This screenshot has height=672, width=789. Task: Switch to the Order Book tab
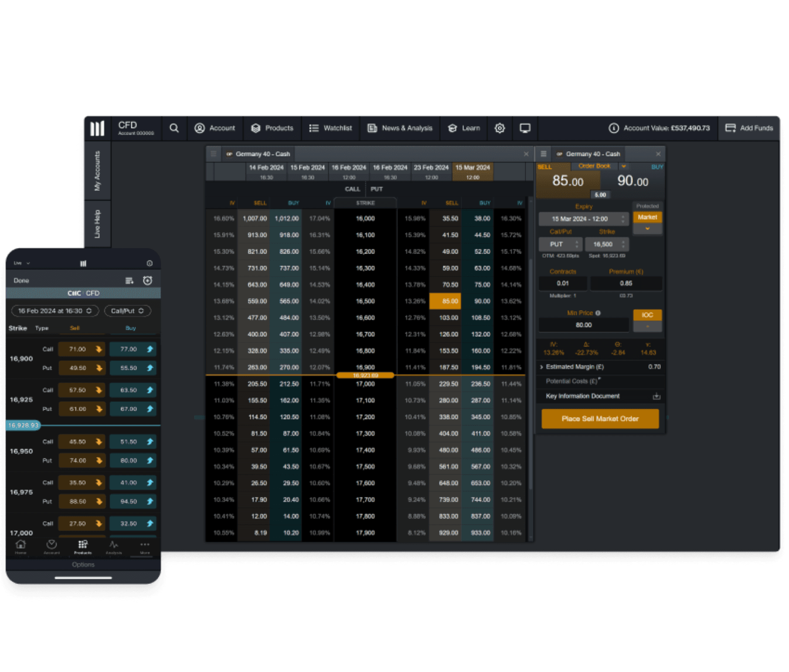coord(594,166)
